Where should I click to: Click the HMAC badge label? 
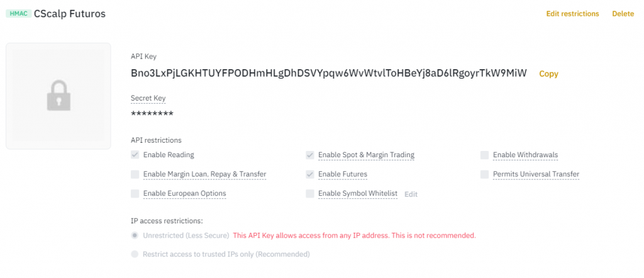click(18, 13)
